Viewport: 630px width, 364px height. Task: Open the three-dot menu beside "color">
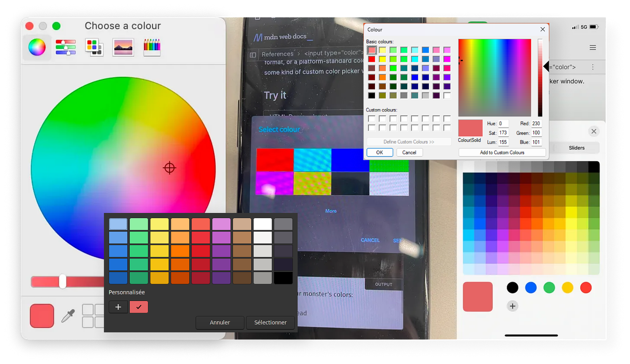click(593, 67)
